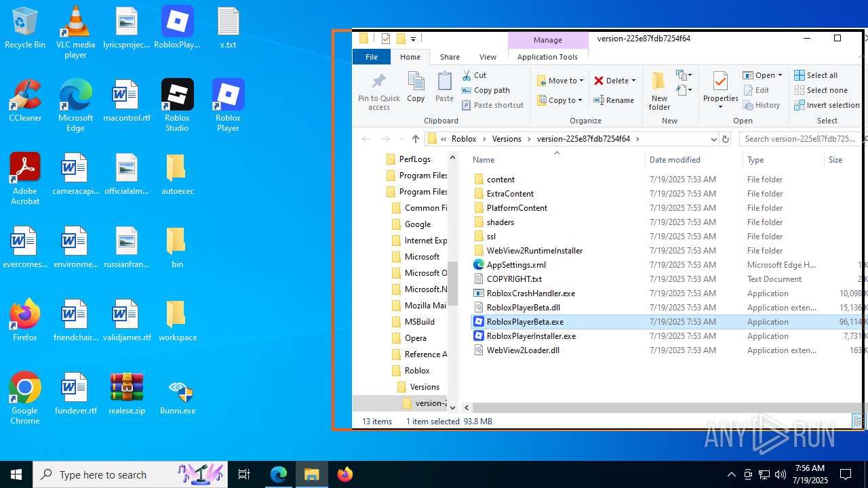Open the Application Tools tab
The width and height of the screenshot is (868, 488).
[547, 57]
